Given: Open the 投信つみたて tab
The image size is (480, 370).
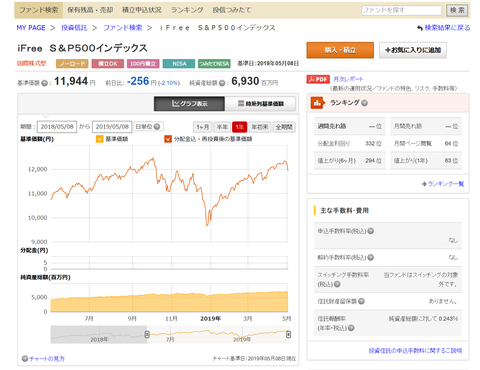Looking at the screenshot, I should tap(232, 10).
